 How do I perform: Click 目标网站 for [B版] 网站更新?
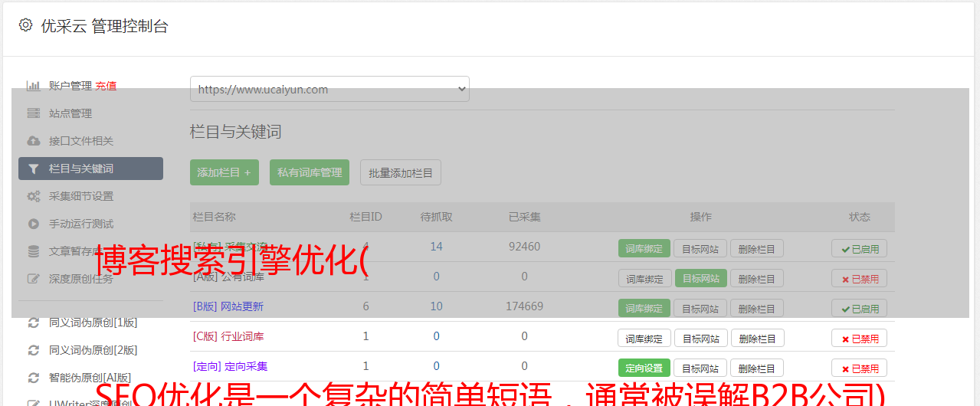(700, 308)
